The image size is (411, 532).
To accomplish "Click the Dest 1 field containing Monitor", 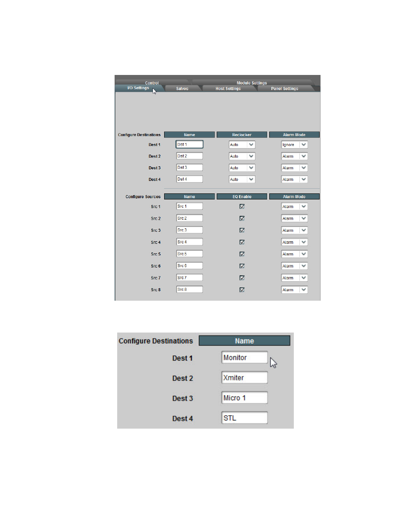I will (x=245, y=358).
